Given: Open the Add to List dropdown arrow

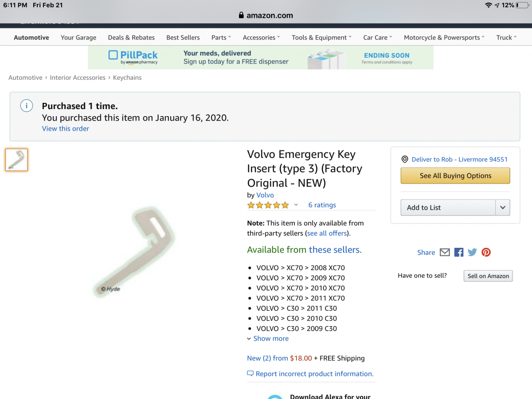Looking at the screenshot, I should pyautogui.click(x=502, y=207).
